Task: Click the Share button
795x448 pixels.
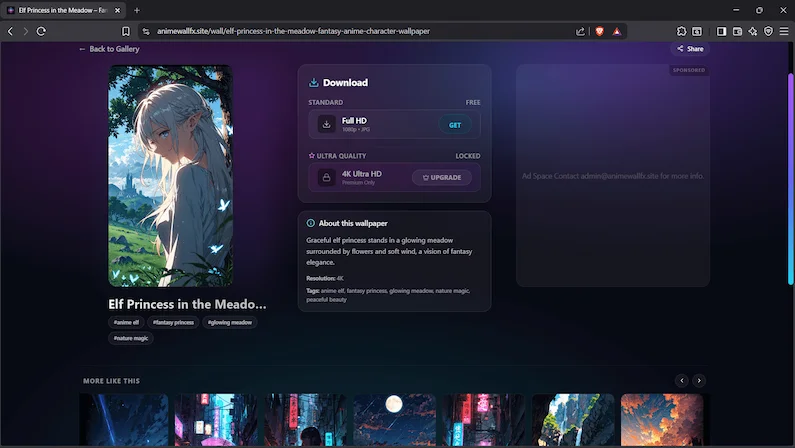Action: [x=690, y=49]
